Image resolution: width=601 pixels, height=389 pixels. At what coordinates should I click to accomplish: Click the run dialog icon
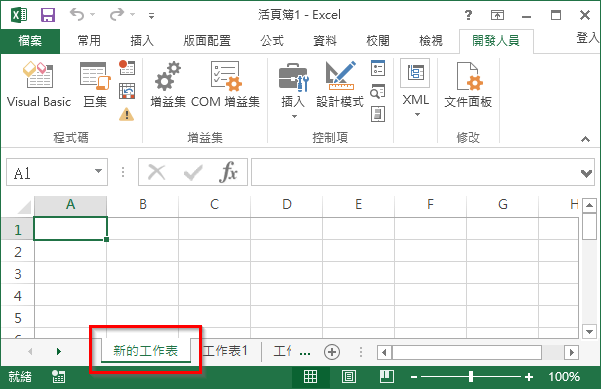tap(378, 114)
